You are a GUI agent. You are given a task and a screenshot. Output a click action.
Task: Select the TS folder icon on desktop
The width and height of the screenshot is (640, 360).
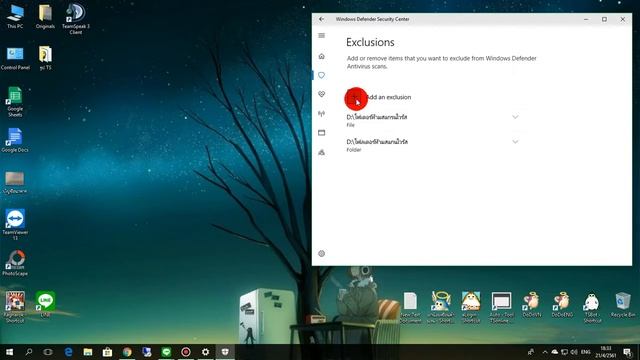click(45, 58)
